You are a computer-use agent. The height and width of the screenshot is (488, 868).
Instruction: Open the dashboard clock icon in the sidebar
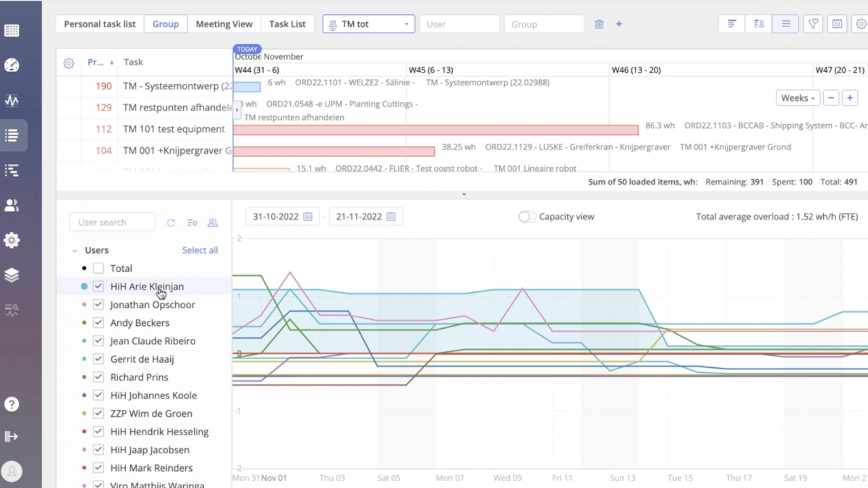click(x=12, y=65)
